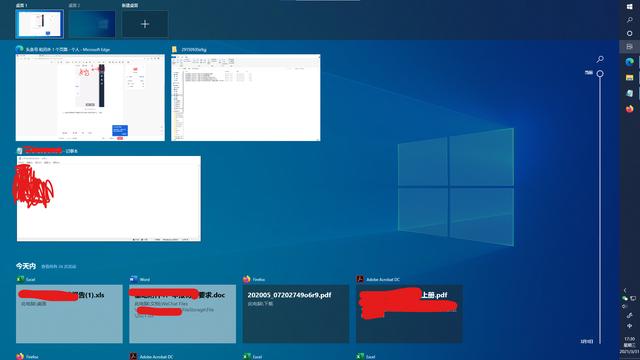640x360 pixels.
Task: Open File Explorer from the taskbar
Action: point(629,78)
